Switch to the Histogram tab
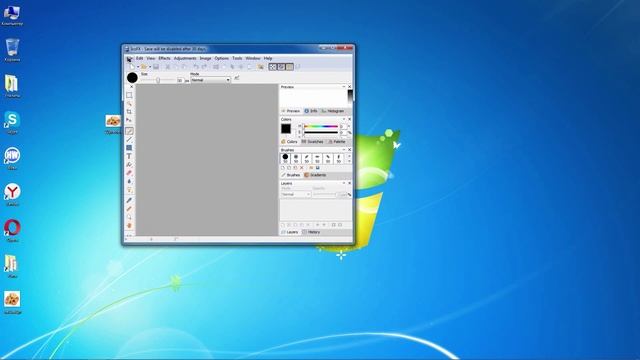The height and width of the screenshot is (360, 640). (333, 111)
